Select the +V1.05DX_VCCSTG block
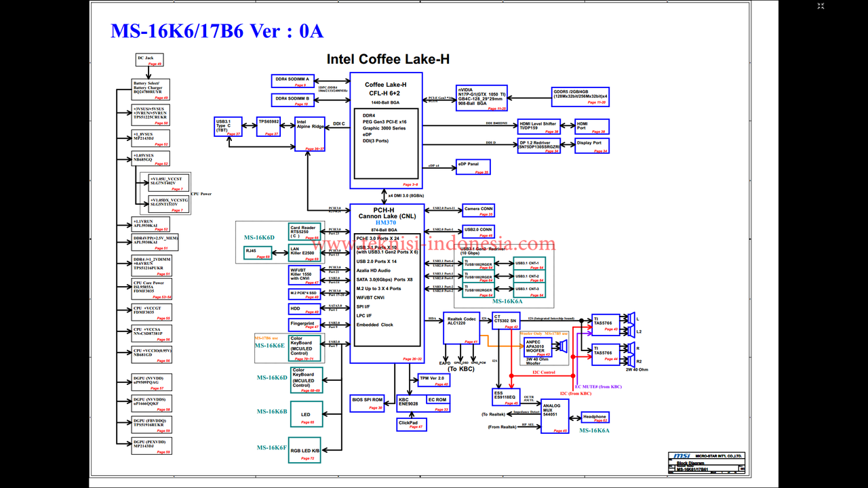The image size is (868, 488). click(x=168, y=204)
